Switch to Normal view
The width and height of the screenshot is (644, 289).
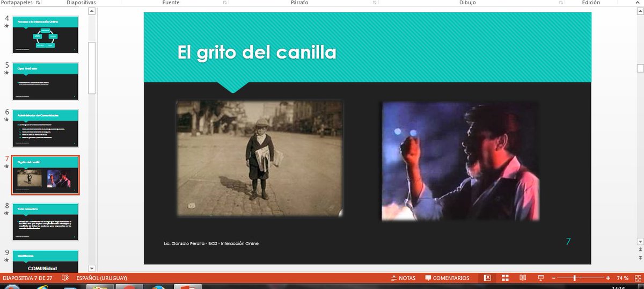tap(487, 278)
